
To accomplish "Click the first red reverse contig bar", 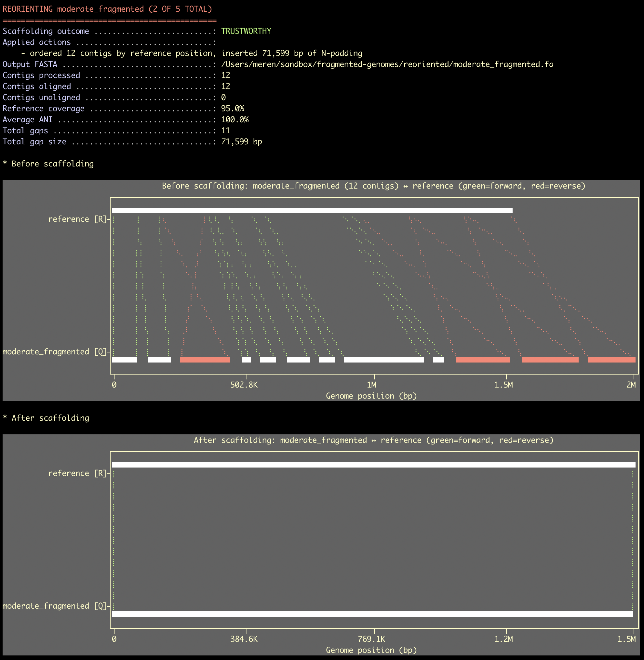I will tap(205, 360).
